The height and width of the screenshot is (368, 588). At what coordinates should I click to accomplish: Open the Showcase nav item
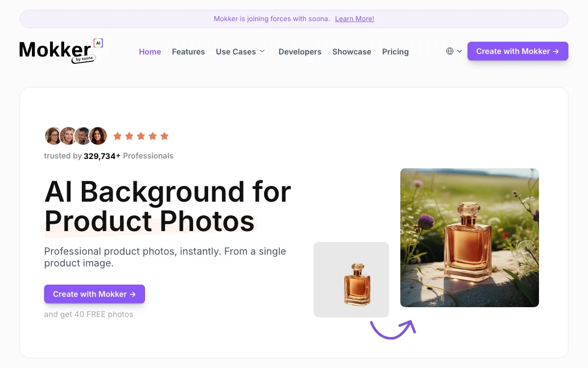tap(352, 52)
